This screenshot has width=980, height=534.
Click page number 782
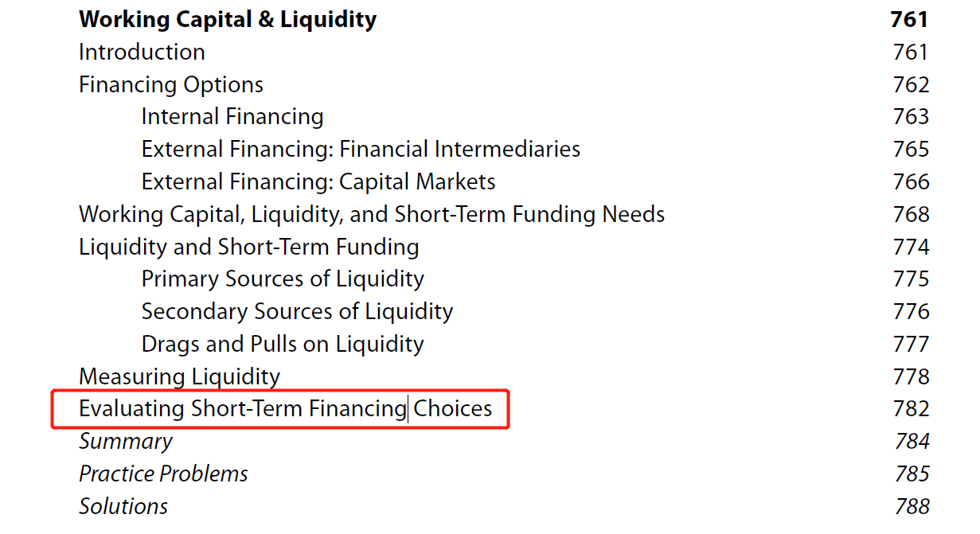coord(911,409)
